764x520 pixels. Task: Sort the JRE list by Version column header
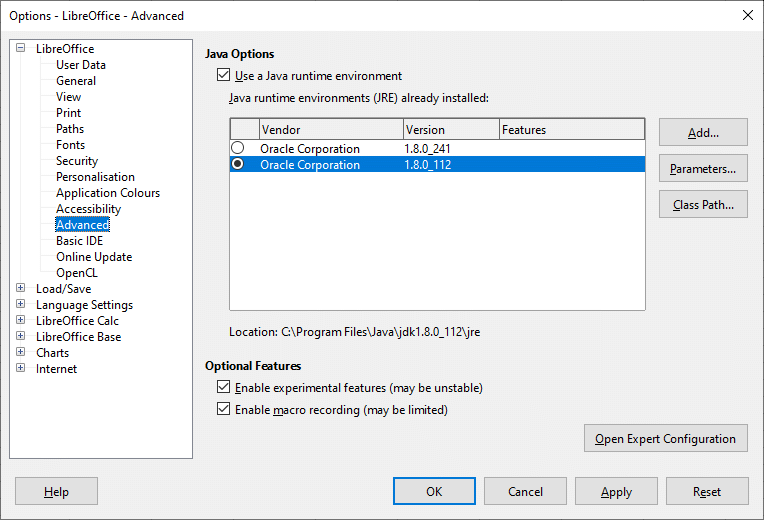pyautogui.click(x=450, y=130)
